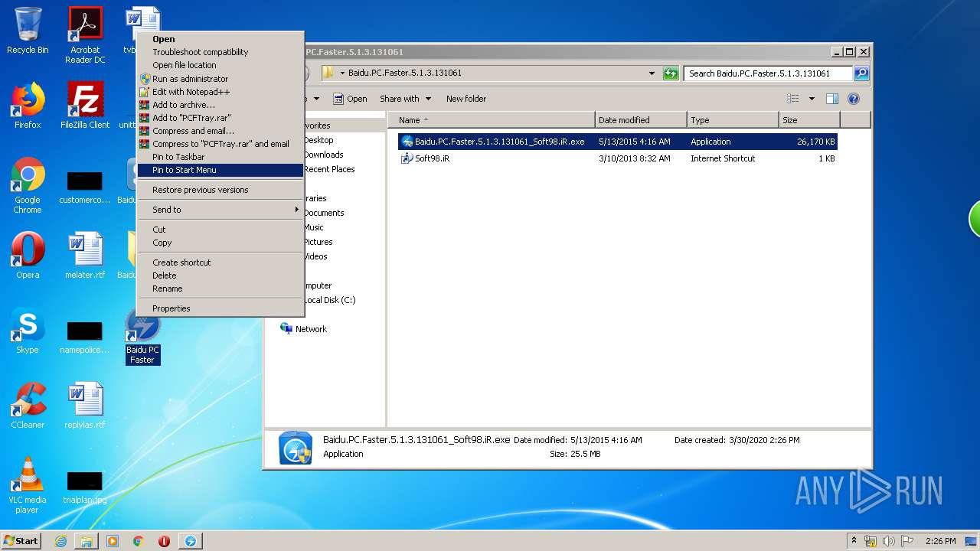The image size is (980, 551).
Task: Choose Pin to Taskbar
Action: (x=220, y=157)
